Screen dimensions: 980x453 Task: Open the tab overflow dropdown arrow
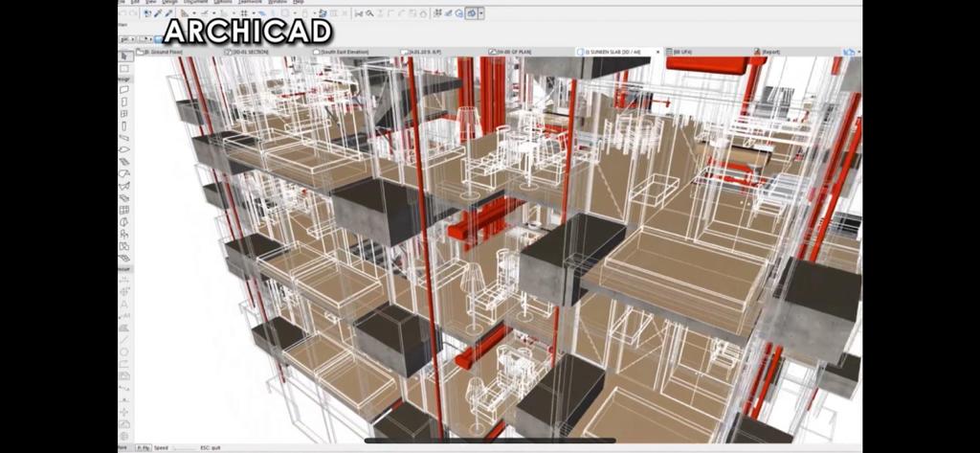coord(858,52)
